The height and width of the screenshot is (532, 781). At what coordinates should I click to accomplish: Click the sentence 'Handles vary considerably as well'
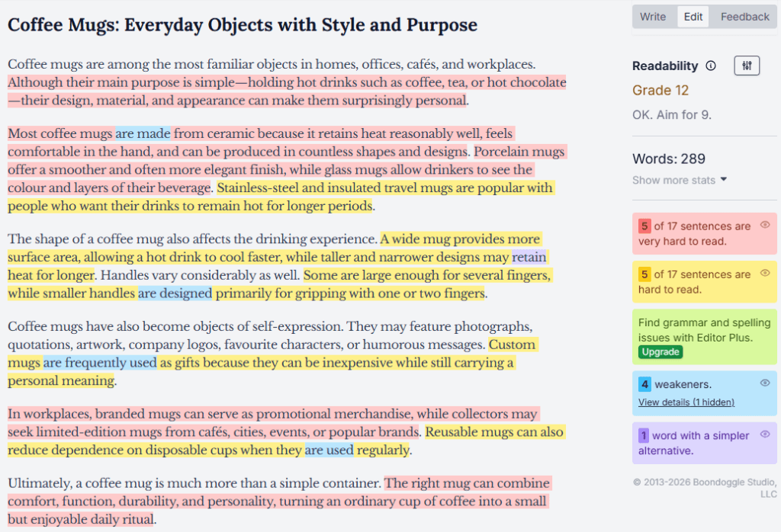tap(201, 275)
